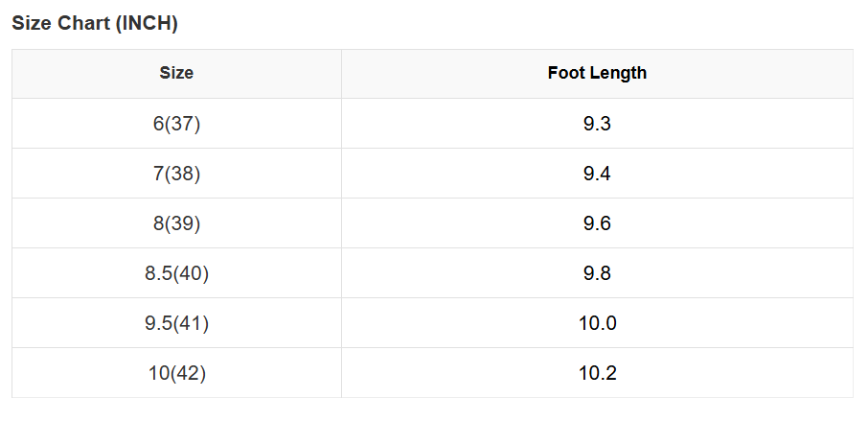This screenshot has height=421, width=868.
Task: Select the 10.0 foot length cell
Action: [597, 323]
